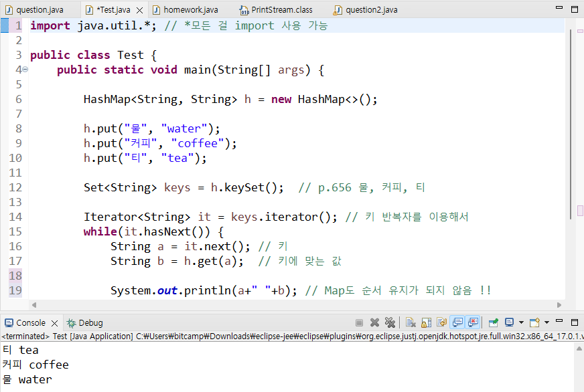Open the homework.java editor tab

click(191, 10)
